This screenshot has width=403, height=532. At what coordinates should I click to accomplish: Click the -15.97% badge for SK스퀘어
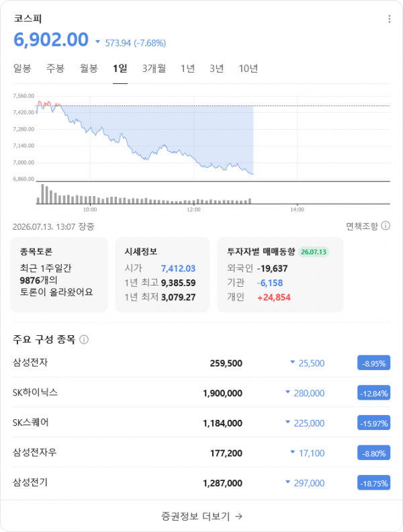pos(374,423)
